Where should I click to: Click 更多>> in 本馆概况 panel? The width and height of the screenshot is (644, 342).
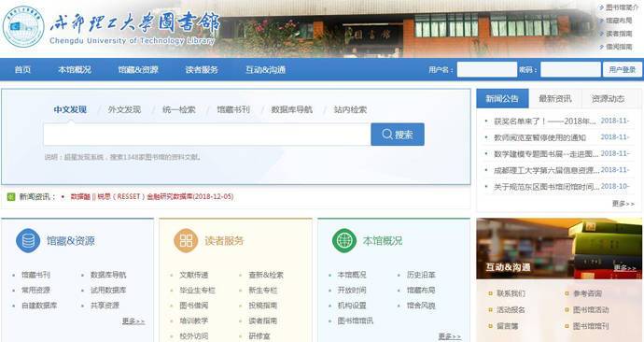450,336
